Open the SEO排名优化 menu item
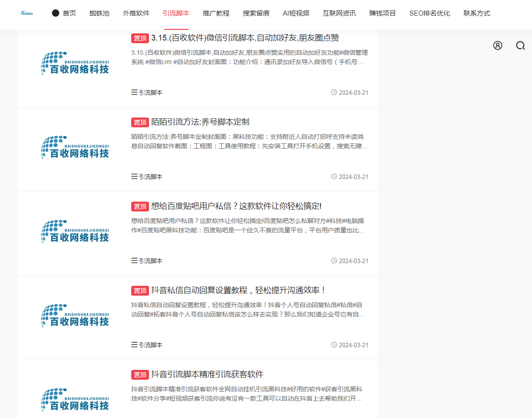Viewport: 532px width, 418px height. tap(430, 13)
